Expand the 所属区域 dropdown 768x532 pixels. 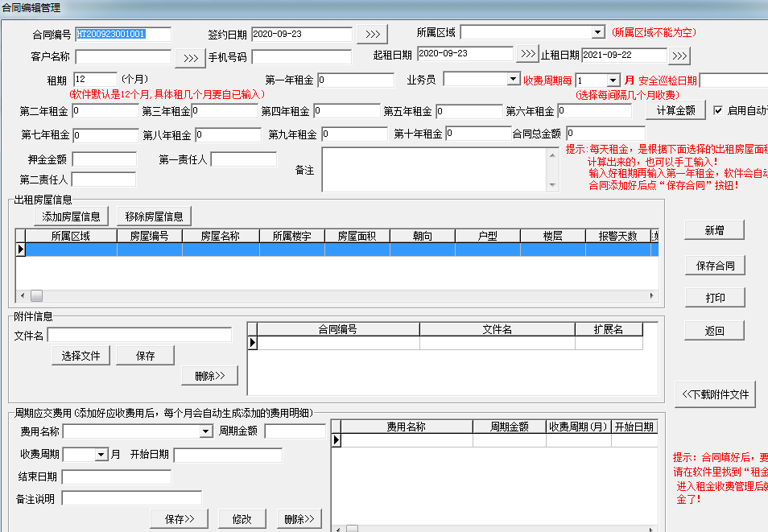coord(597,32)
